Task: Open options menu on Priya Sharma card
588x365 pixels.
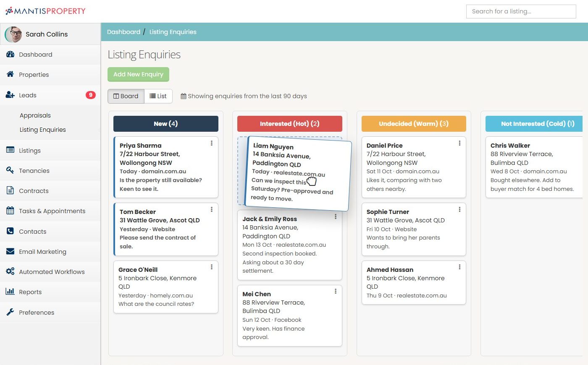Action: click(211, 143)
